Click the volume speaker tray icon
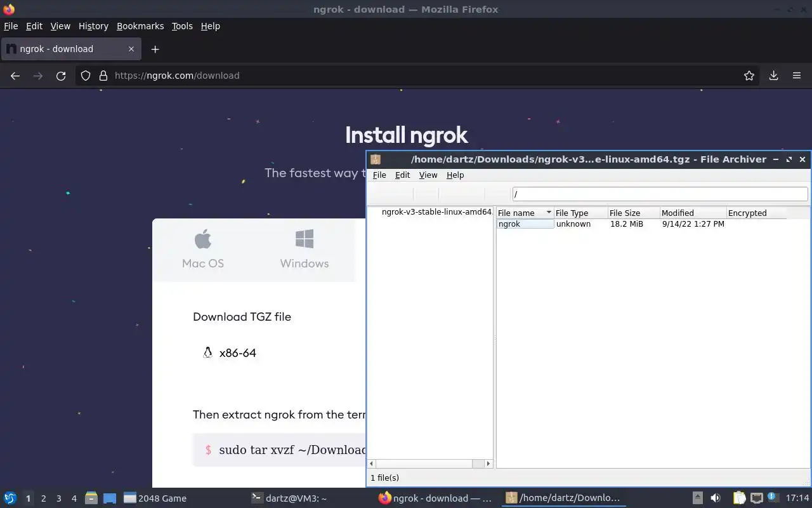This screenshot has width=812, height=508. [716, 498]
